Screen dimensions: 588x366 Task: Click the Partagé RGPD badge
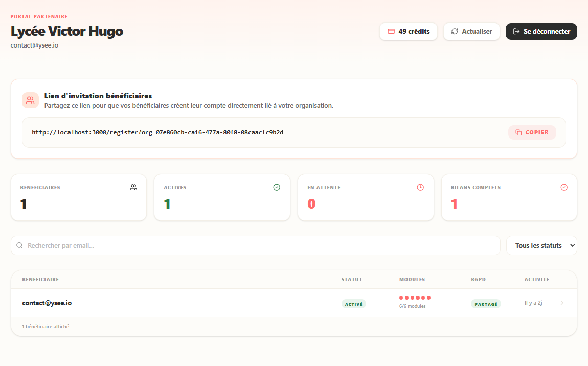tap(486, 304)
